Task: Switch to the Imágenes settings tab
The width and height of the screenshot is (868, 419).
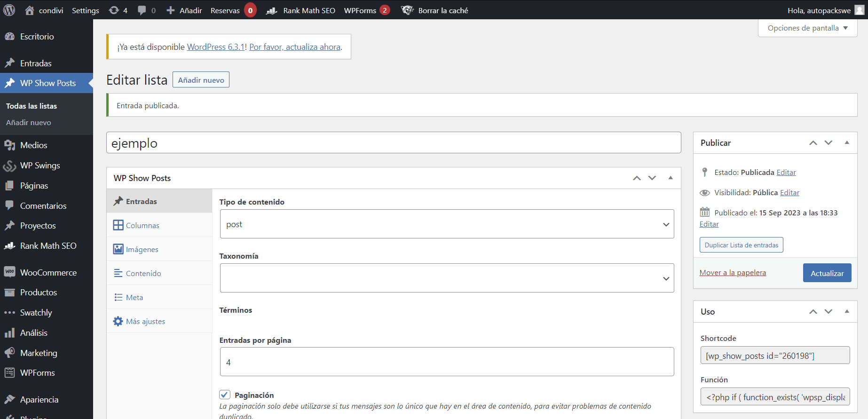Action: pos(142,250)
